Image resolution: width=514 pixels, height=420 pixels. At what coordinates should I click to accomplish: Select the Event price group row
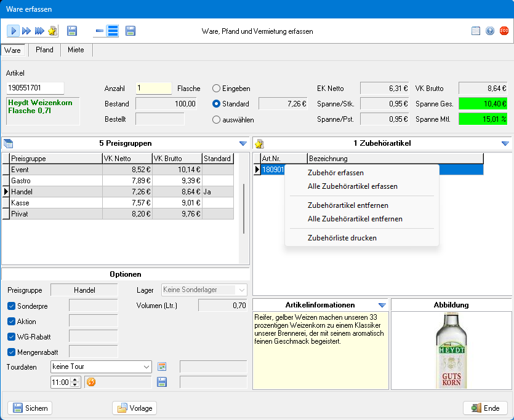click(x=118, y=170)
